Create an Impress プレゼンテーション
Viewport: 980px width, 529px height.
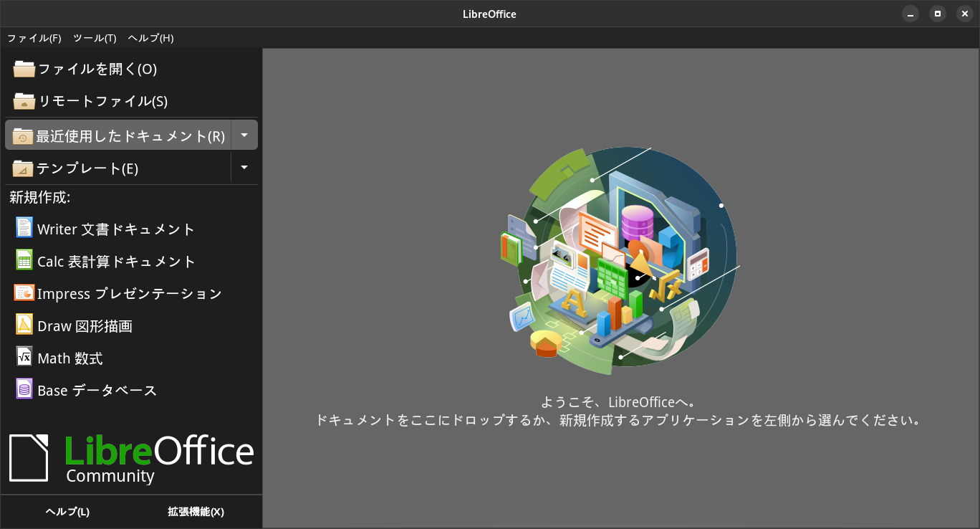click(131, 293)
